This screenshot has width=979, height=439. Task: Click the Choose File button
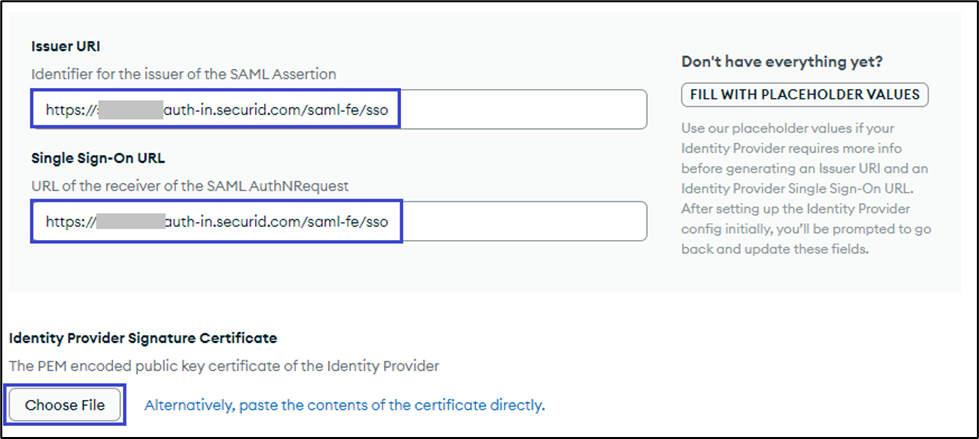tap(66, 405)
